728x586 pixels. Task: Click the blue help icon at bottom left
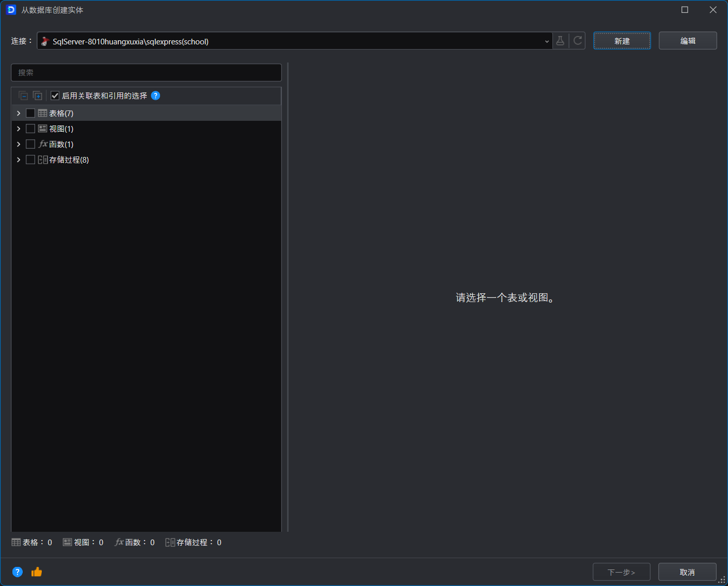[x=18, y=572]
